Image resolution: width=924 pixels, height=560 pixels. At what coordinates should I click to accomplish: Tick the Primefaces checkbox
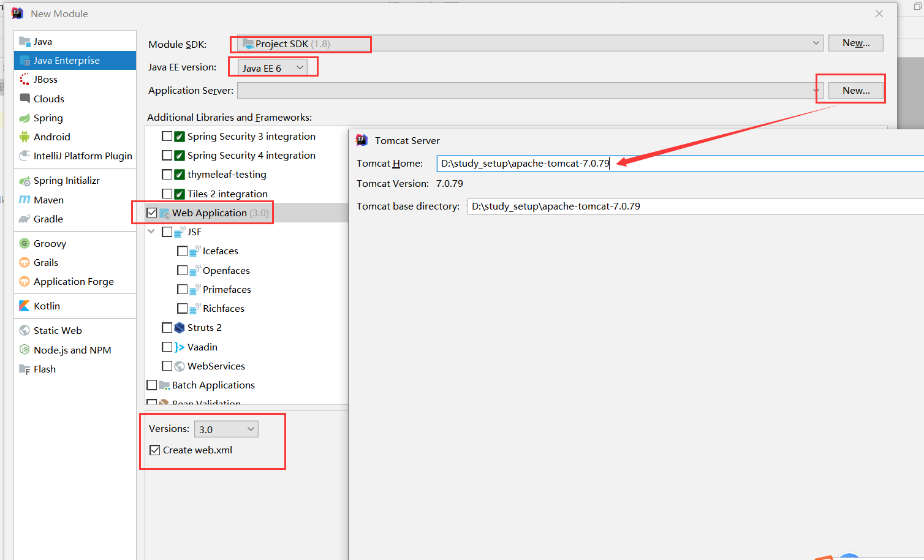[x=182, y=289]
